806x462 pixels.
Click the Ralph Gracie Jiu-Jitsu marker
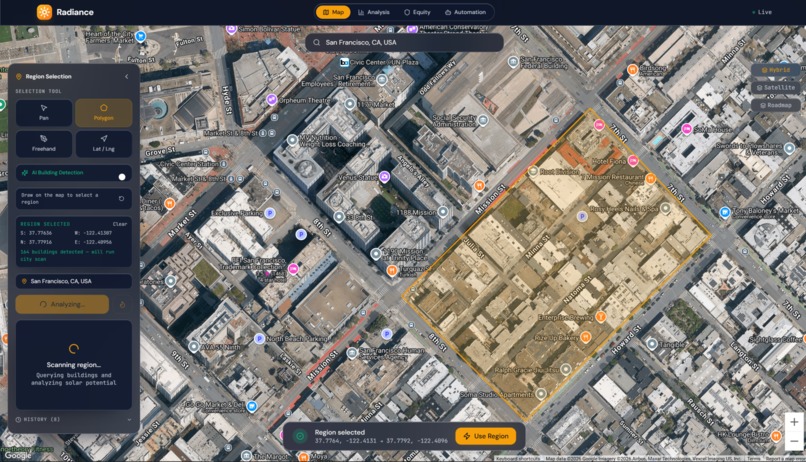pyautogui.click(x=565, y=369)
